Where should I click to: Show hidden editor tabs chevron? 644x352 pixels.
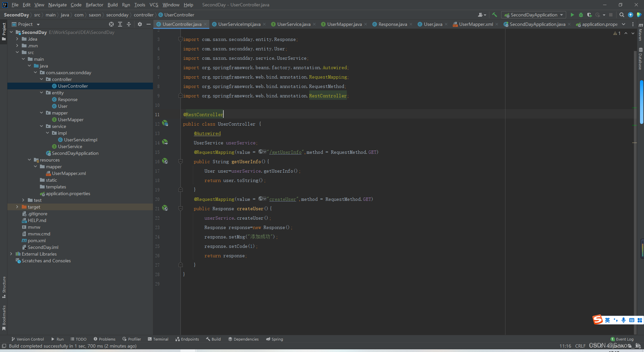click(624, 24)
